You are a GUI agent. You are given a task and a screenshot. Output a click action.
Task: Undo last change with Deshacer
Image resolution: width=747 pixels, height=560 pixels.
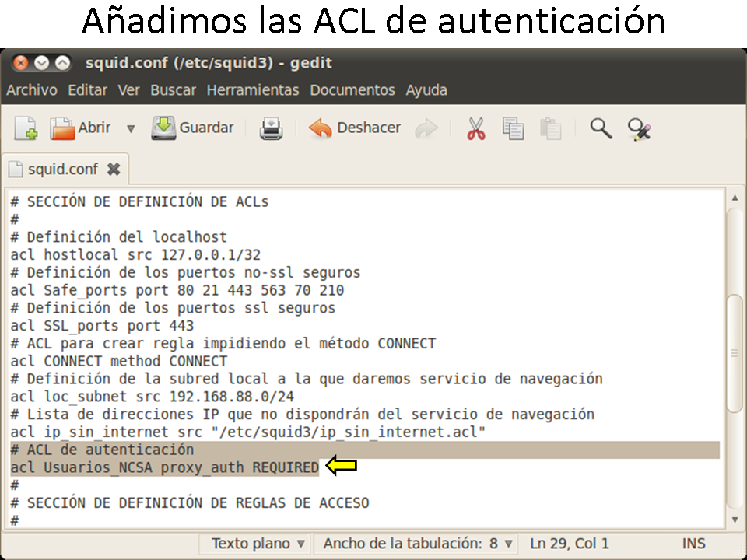(x=355, y=128)
